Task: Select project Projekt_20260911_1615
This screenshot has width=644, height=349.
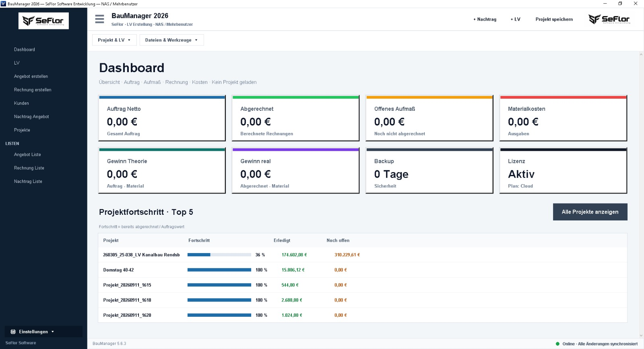Action: pyautogui.click(x=362, y=285)
